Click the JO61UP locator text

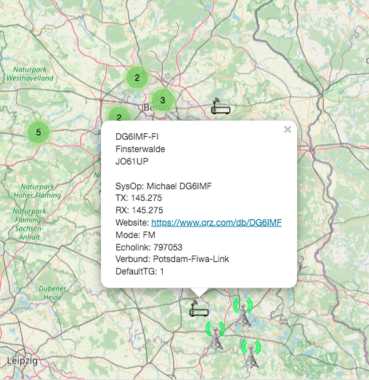click(x=132, y=161)
